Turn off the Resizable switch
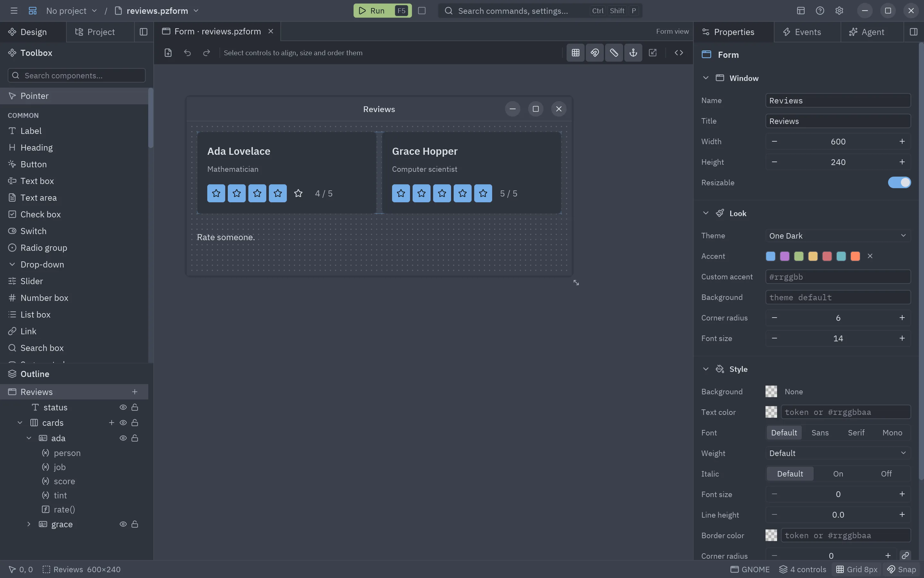The image size is (924, 578). click(x=899, y=182)
